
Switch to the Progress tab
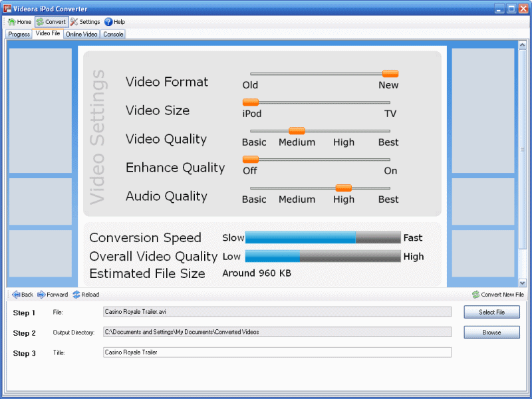[x=19, y=35]
